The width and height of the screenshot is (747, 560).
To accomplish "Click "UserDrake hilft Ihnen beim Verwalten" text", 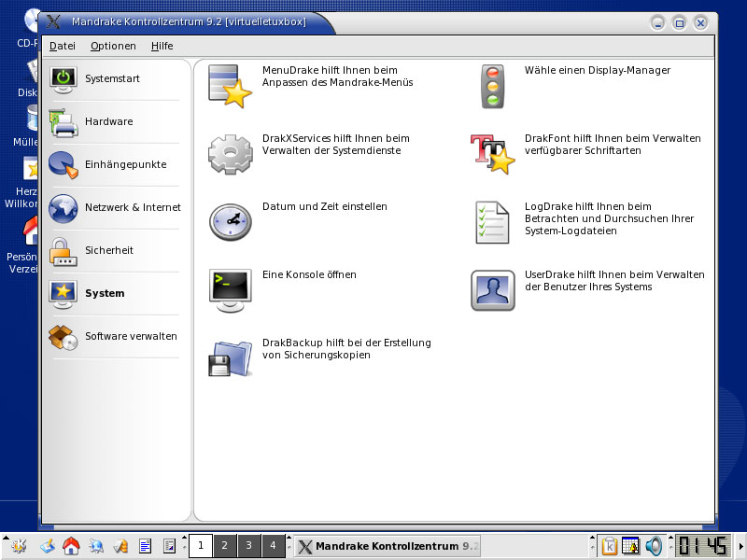I will [x=614, y=281].
